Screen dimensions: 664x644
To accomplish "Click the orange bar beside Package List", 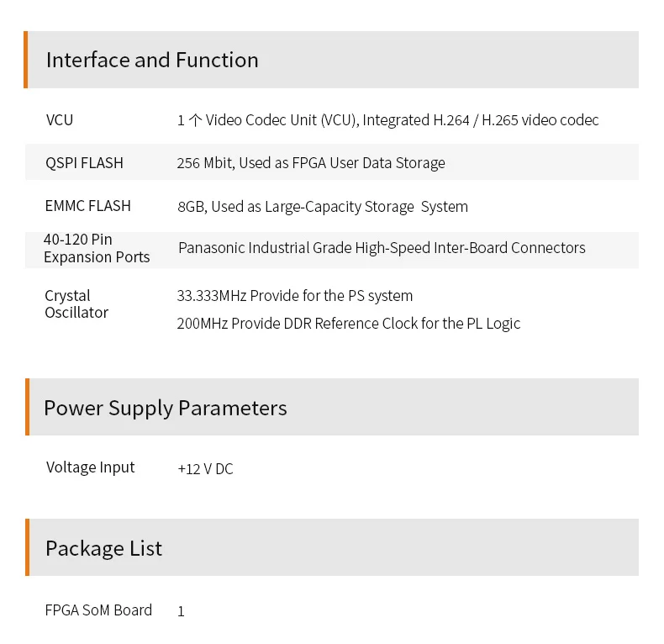I will (28, 547).
